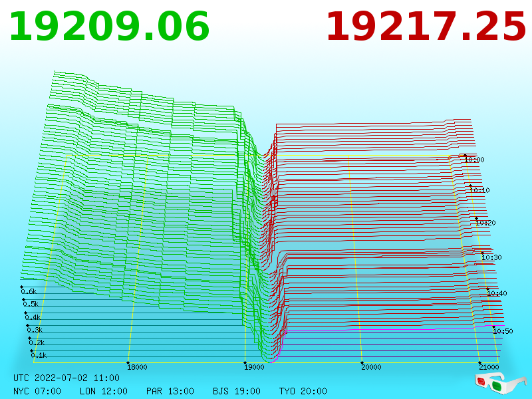Click the 3D anaglyph glasses icon
This screenshot has height=399, width=532.
500,384
